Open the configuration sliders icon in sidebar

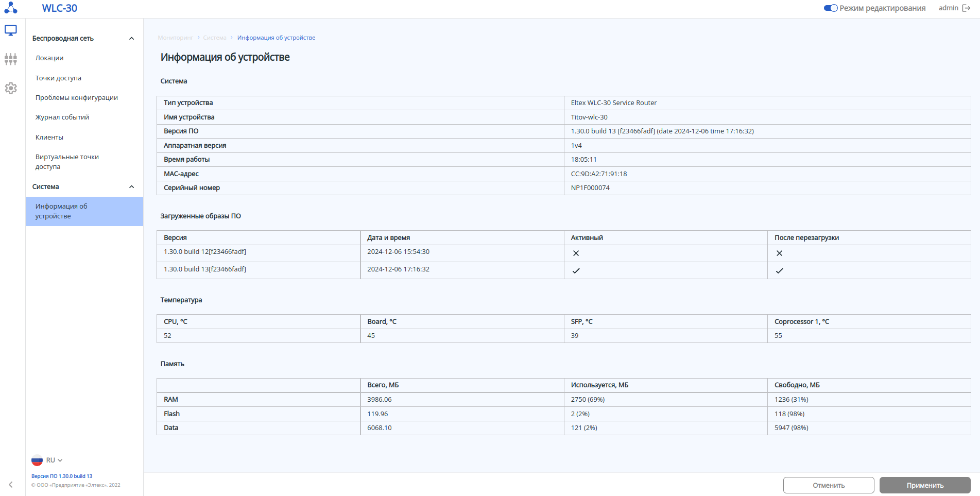[x=11, y=59]
